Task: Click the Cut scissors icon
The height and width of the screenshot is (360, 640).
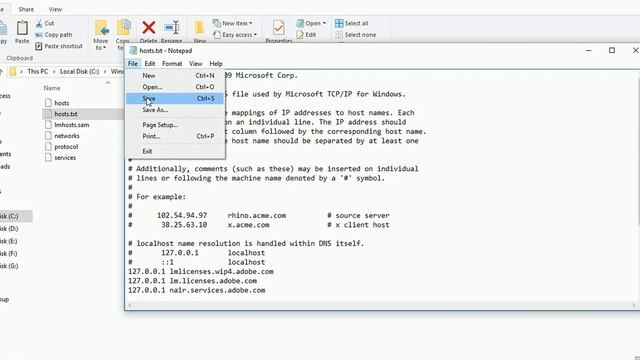Action: tap(39, 24)
